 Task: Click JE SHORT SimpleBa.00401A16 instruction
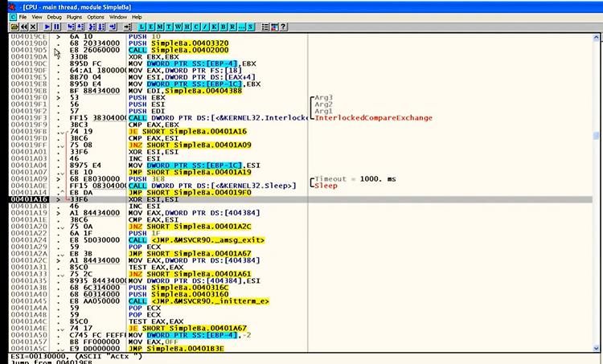(x=187, y=132)
